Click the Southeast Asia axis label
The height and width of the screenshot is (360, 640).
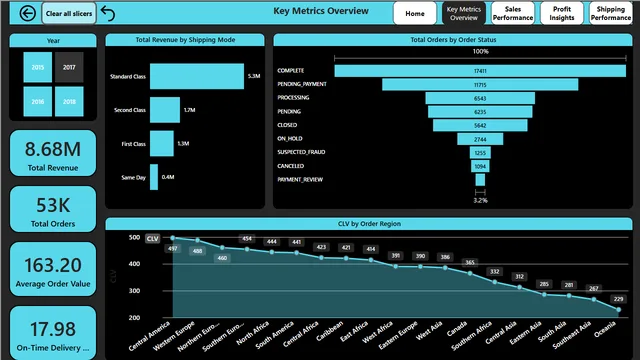pos(572,335)
